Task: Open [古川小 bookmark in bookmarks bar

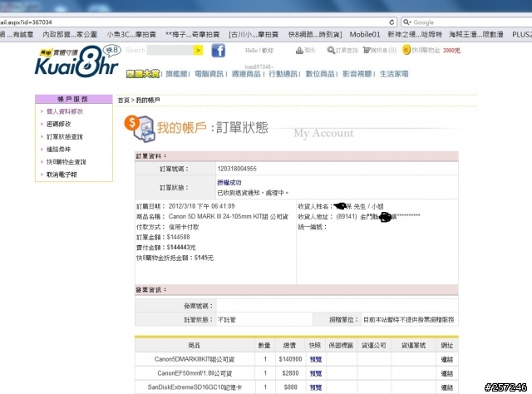Action: [254, 34]
